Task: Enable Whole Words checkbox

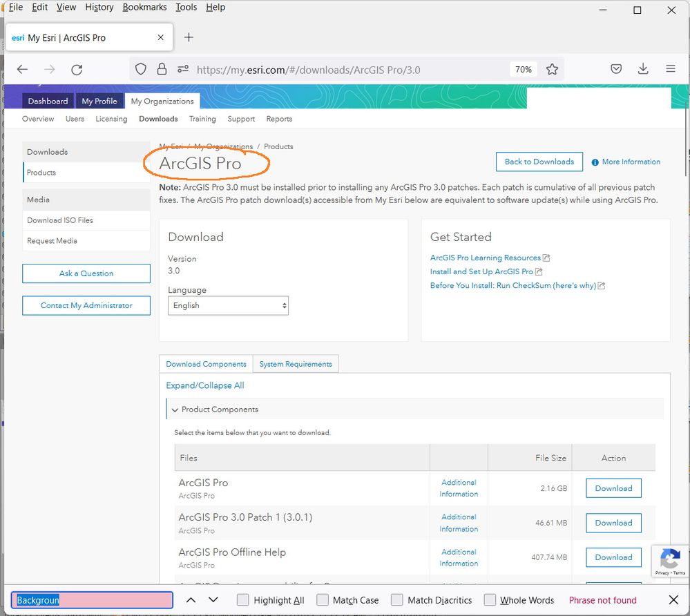Action: pyautogui.click(x=489, y=600)
